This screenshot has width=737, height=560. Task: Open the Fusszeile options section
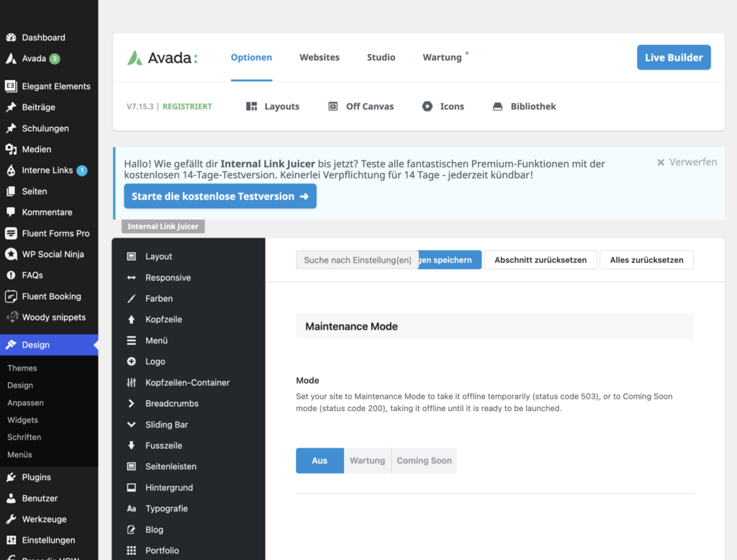pyautogui.click(x=189, y=446)
